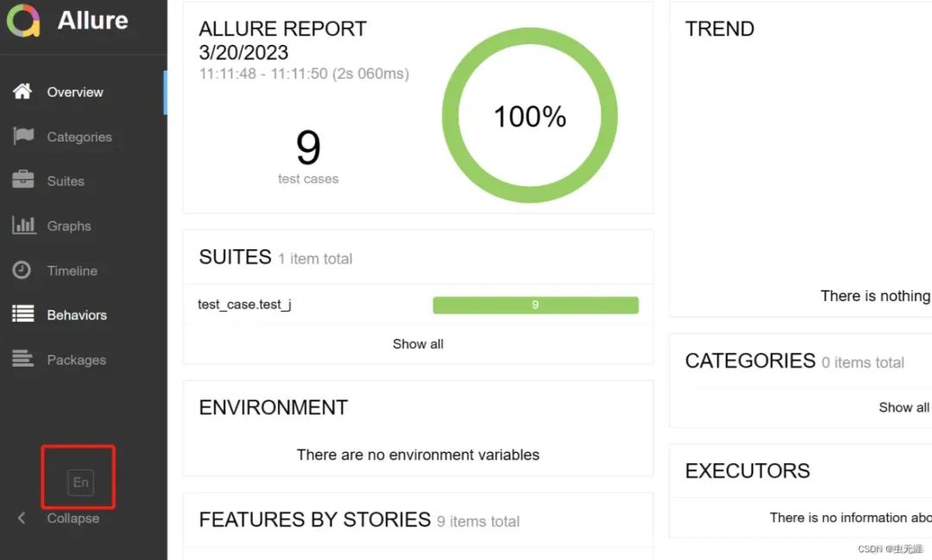This screenshot has height=560, width=932.
Task: Click Show all in CATEGORIES panel
Action: [903, 407]
